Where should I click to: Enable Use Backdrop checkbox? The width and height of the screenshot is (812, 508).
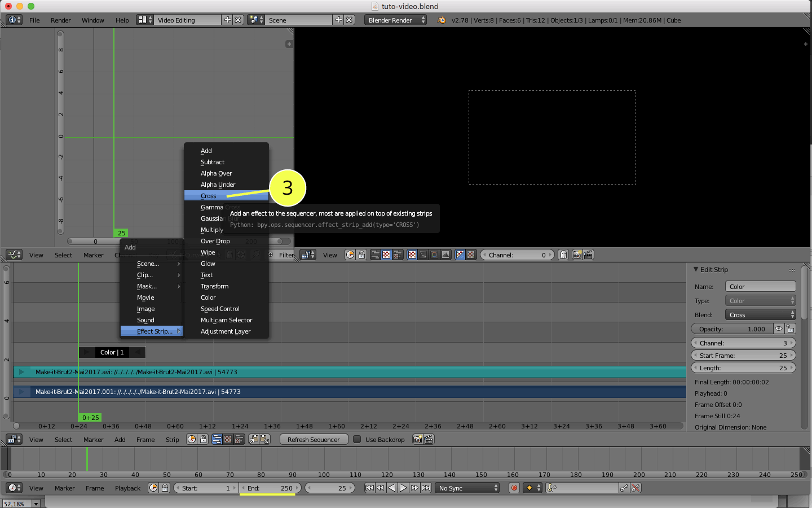(x=357, y=439)
